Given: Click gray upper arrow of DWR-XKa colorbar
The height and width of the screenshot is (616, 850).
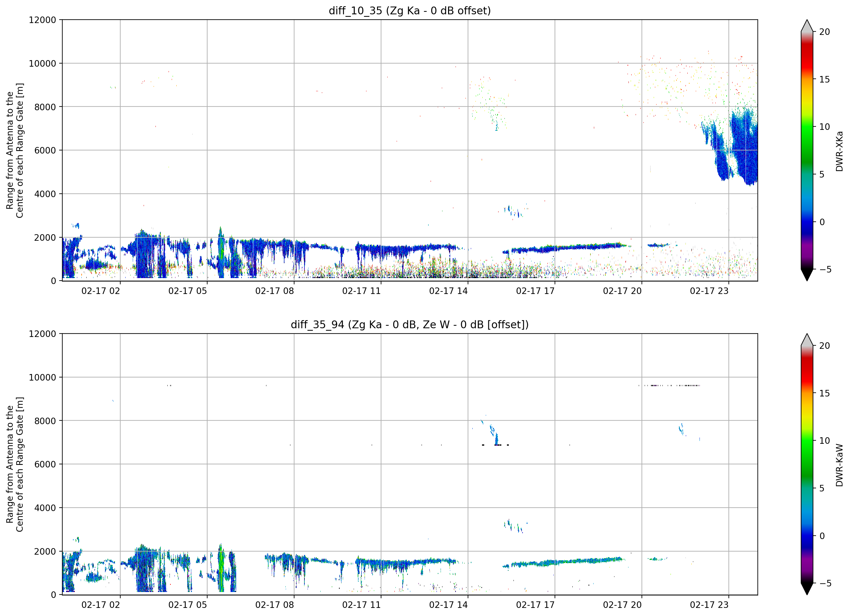Looking at the screenshot, I should 807,26.
